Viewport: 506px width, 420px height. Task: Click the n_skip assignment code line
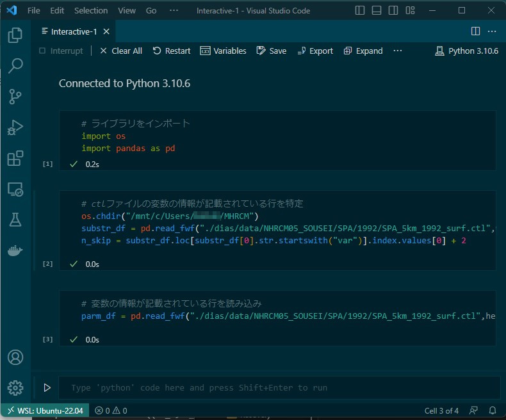tap(273, 241)
